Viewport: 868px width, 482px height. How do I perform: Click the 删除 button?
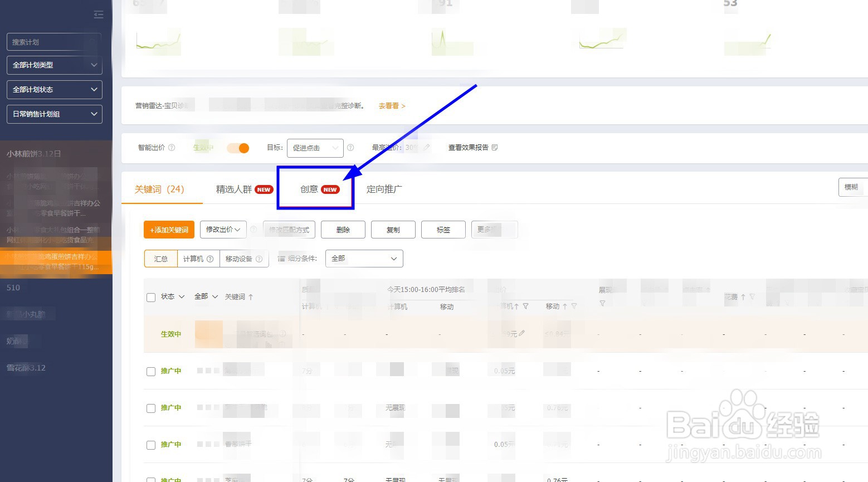point(343,230)
